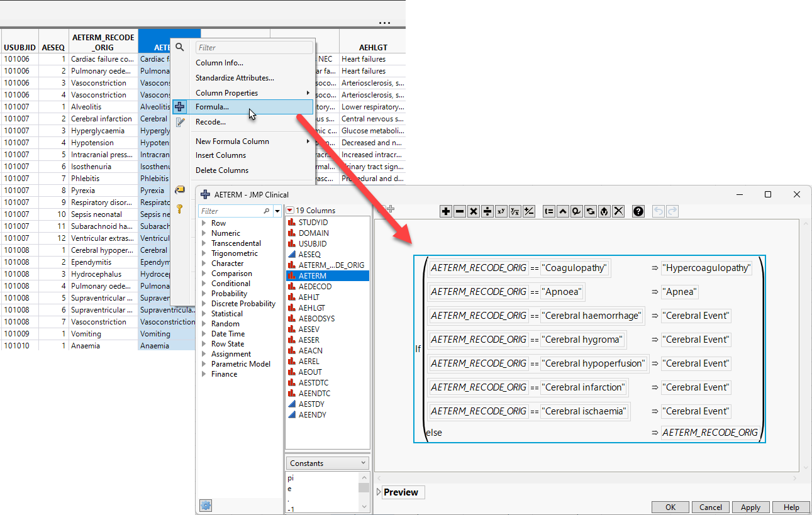Click the Multiply operator button
The image size is (812, 515).
(x=474, y=211)
